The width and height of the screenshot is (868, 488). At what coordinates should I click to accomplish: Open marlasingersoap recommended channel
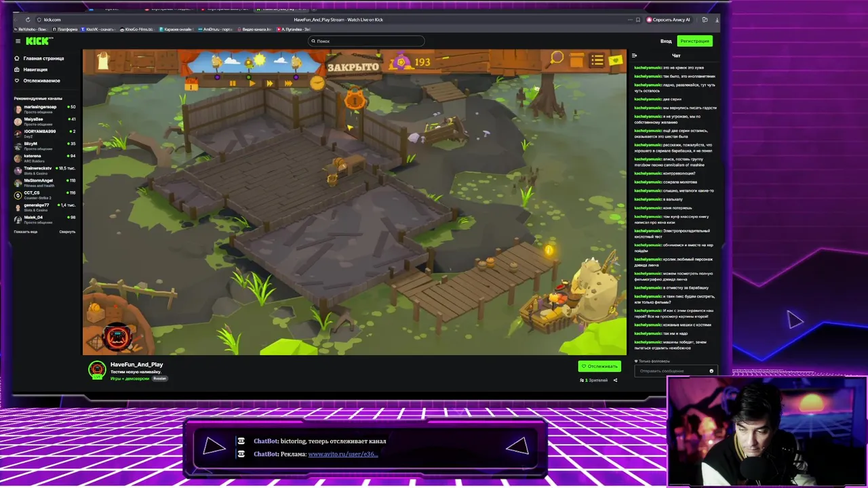[x=45, y=108]
